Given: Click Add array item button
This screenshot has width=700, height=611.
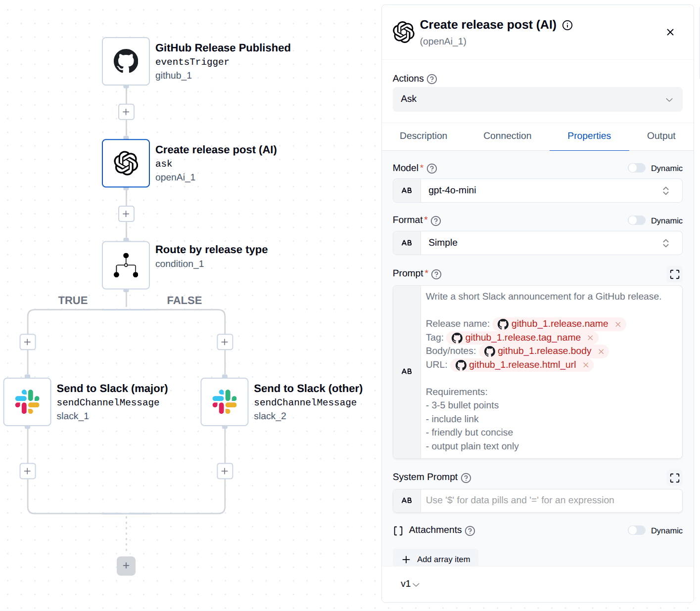Looking at the screenshot, I should click(435, 559).
